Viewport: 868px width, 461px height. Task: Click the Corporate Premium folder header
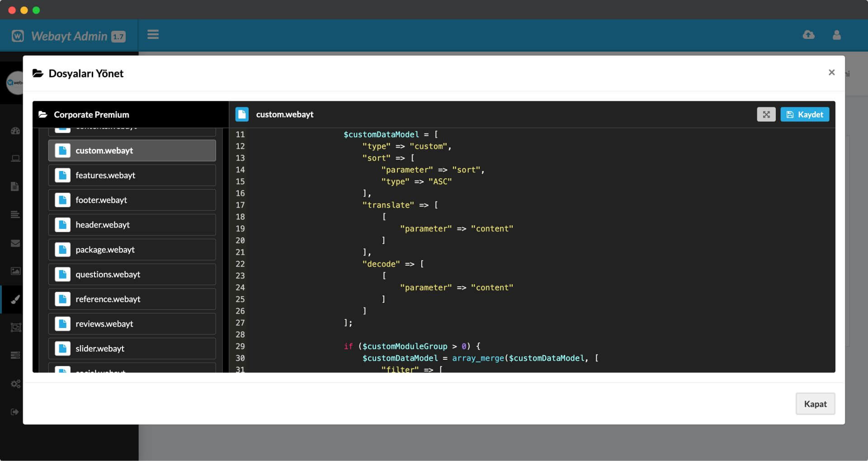click(91, 114)
